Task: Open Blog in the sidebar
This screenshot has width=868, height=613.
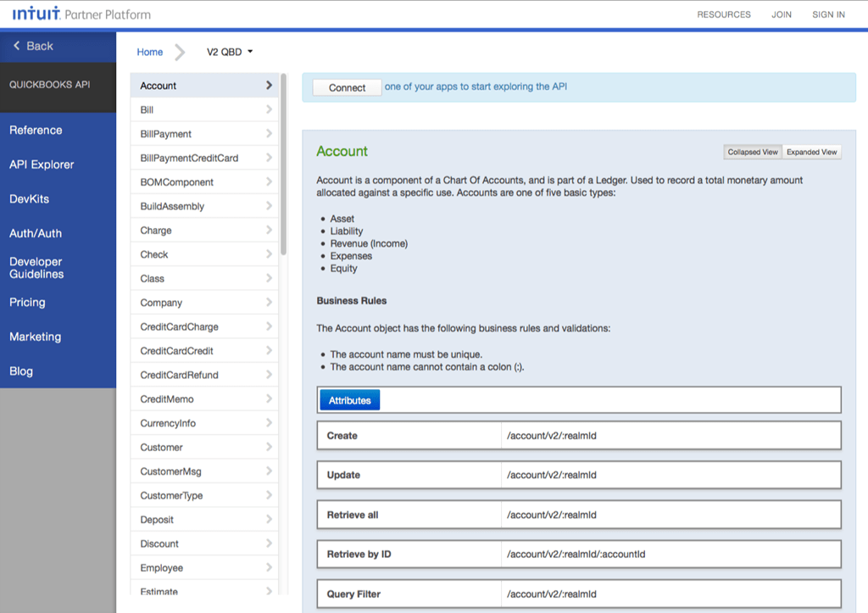Action: pos(21,371)
